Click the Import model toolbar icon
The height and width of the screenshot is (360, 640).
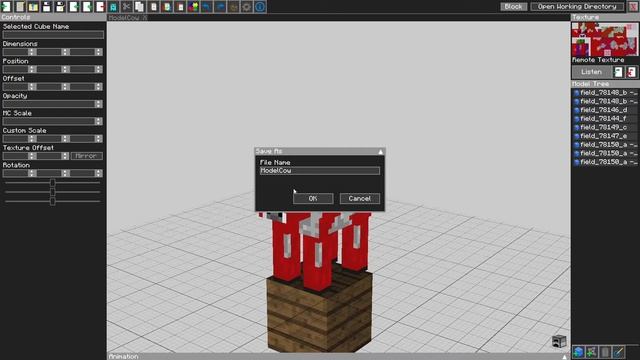tap(73, 7)
